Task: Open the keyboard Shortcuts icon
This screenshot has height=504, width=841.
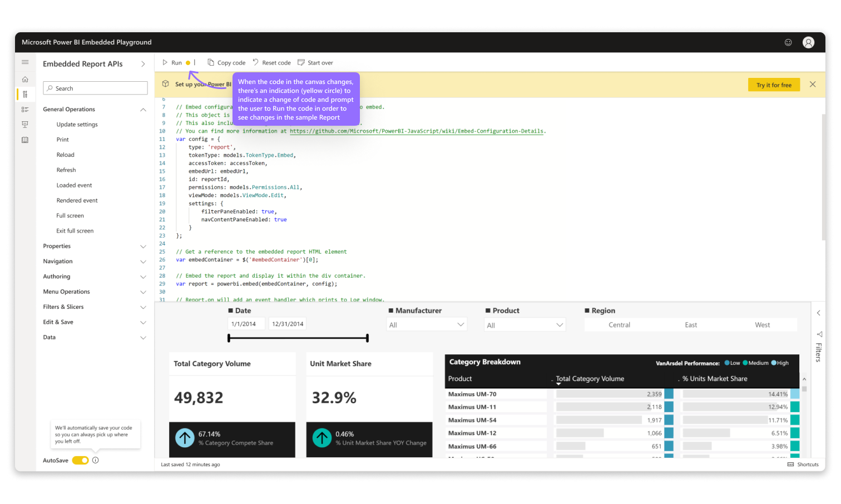Action: click(790, 465)
